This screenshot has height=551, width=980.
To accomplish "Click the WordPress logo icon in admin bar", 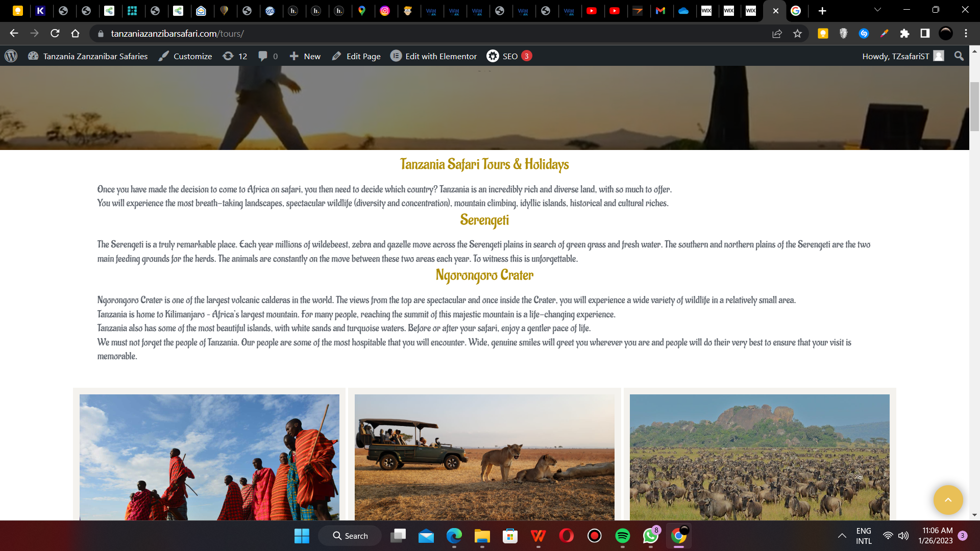I will coord(11,56).
